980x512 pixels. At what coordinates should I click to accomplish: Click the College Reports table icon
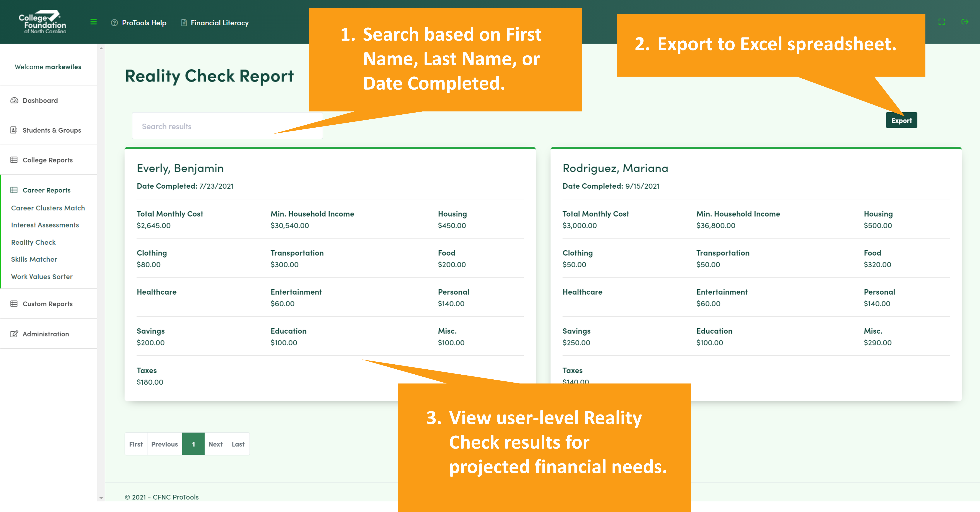[14, 160]
